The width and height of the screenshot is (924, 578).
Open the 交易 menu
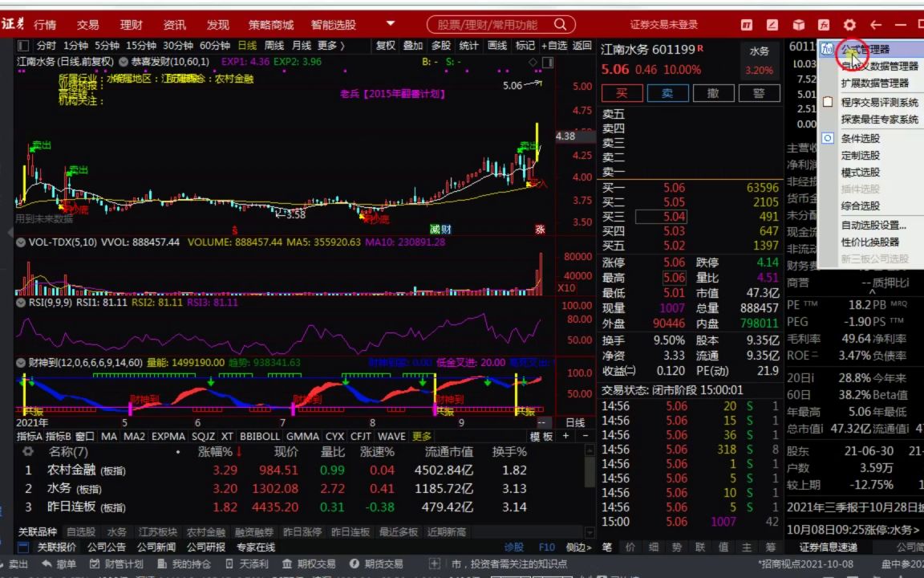87,24
